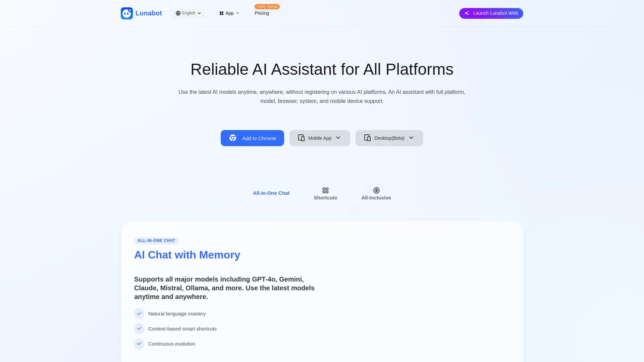Click the Mobile App devices icon
The height and width of the screenshot is (362, 644).
tap(301, 138)
